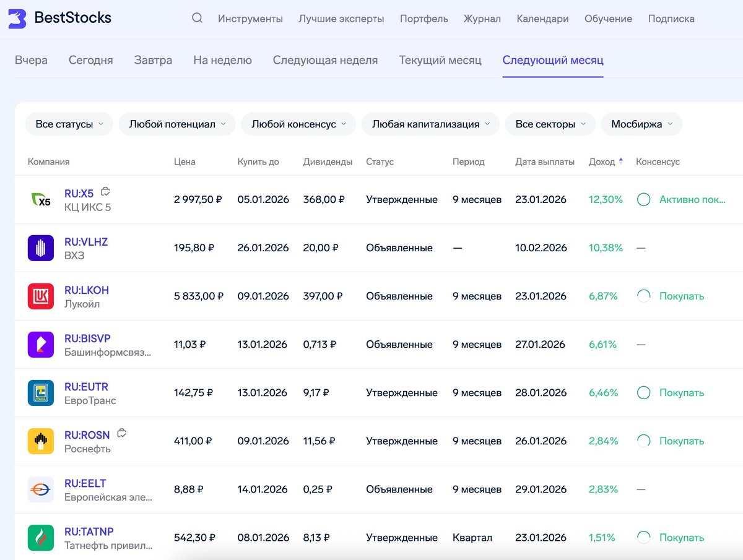Click the VLHZ company logo

pos(41,248)
